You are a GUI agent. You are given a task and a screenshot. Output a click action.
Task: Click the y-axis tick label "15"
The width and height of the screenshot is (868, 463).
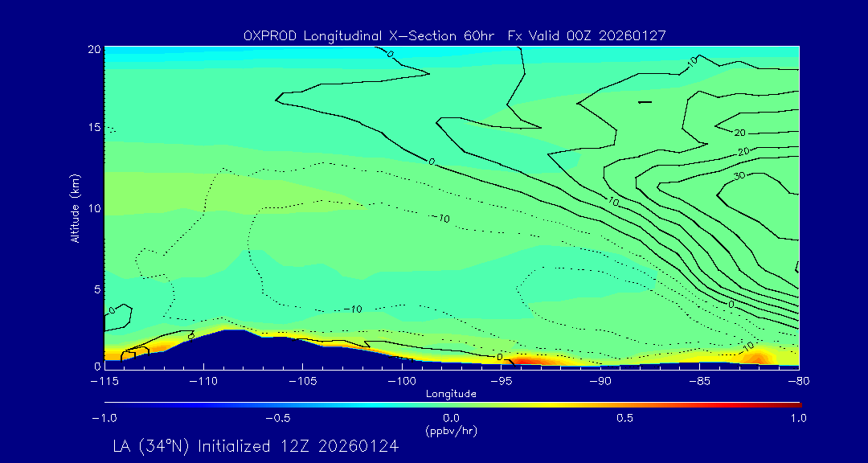click(94, 127)
